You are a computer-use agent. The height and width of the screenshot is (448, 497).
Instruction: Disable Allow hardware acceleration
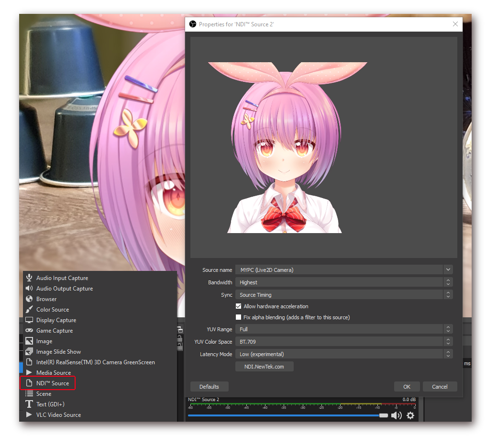[x=238, y=306]
